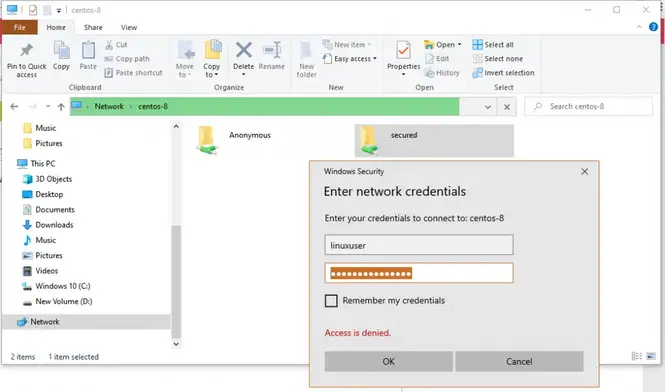Viewport: 665px width, 392px height.
Task: Click navigation pane scroll down arrow
Action: pos(176,344)
